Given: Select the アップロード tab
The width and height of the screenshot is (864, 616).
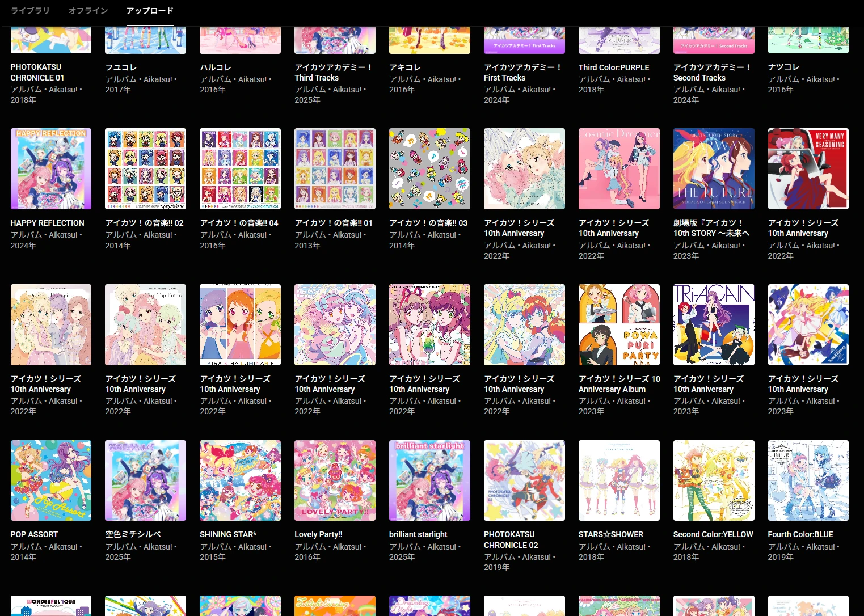Looking at the screenshot, I should 150,11.
